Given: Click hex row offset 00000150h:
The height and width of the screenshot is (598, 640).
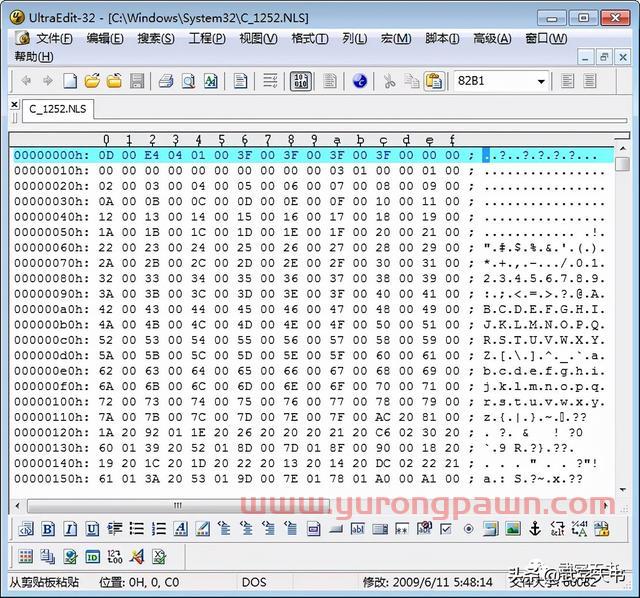Looking at the screenshot, I should [x=51, y=479].
